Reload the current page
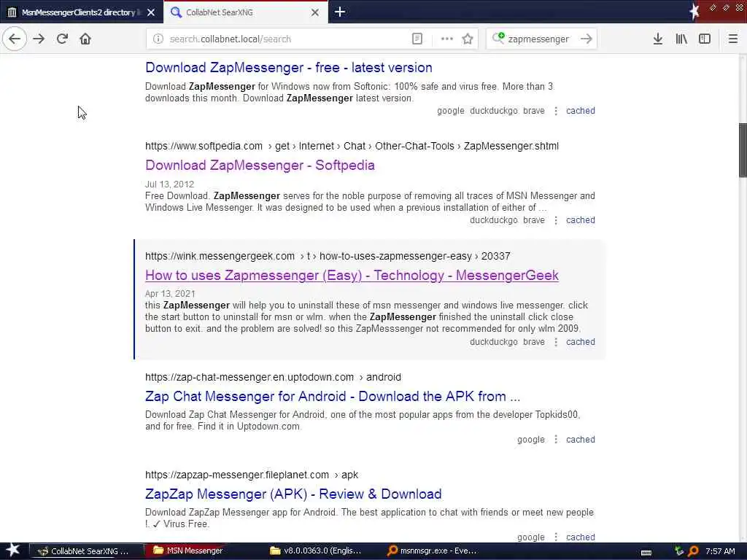The image size is (747, 560). point(62,39)
